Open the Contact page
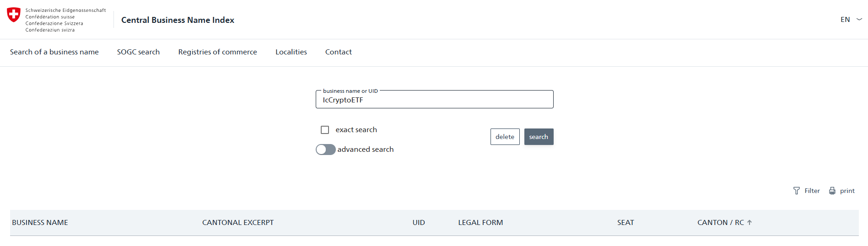This screenshot has height=246, width=868. (x=338, y=52)
